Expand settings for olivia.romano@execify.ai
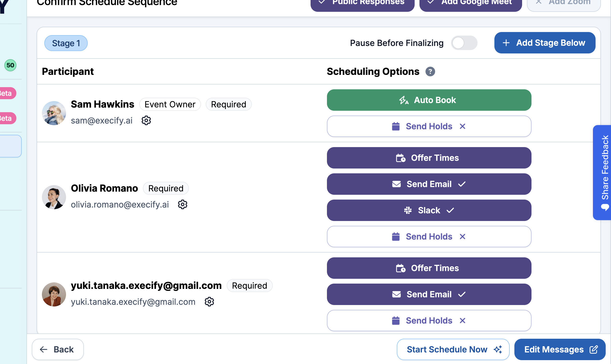611x364 pixels. [183, 204]
